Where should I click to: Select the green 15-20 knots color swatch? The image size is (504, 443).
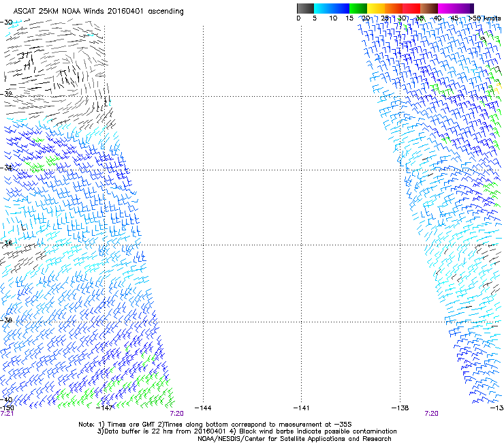tap(358, 8)
